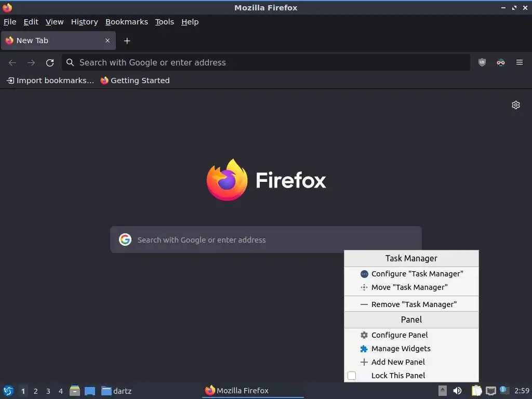This screenshot has height=399, width=532.
Task: Click the goggles extension icon in toolbar
Action: click(501, 62)
